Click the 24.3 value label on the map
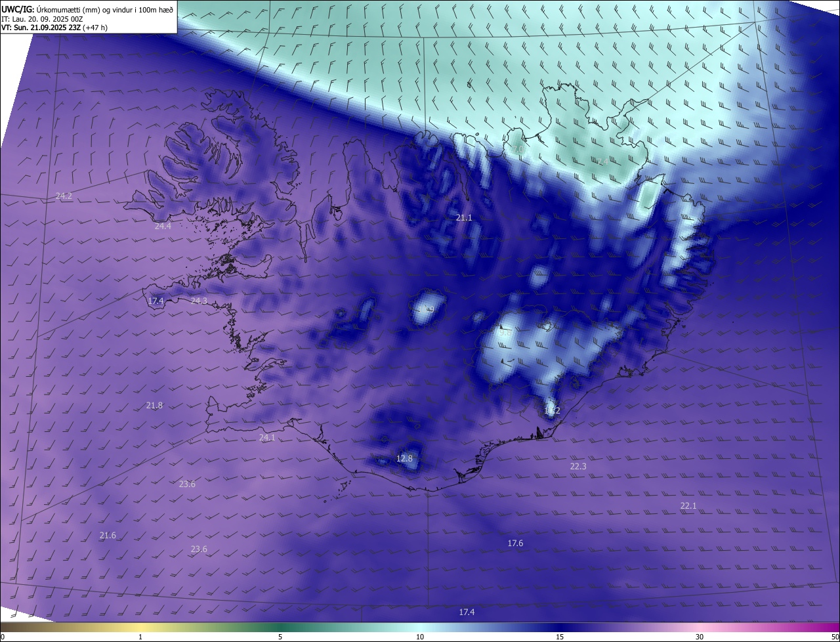Screen dimensions: 840x642 tap(199, 301)
